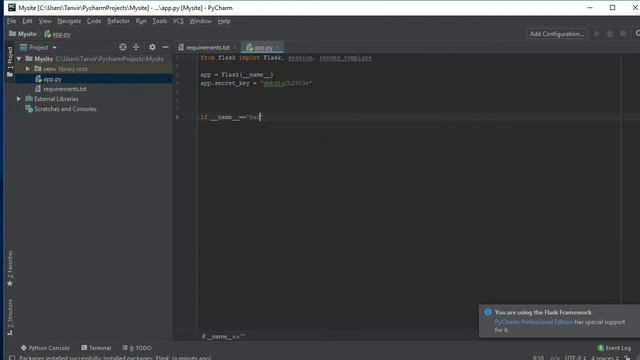Click the Mysite folder icon in project tree

click(x=29, y=59)
